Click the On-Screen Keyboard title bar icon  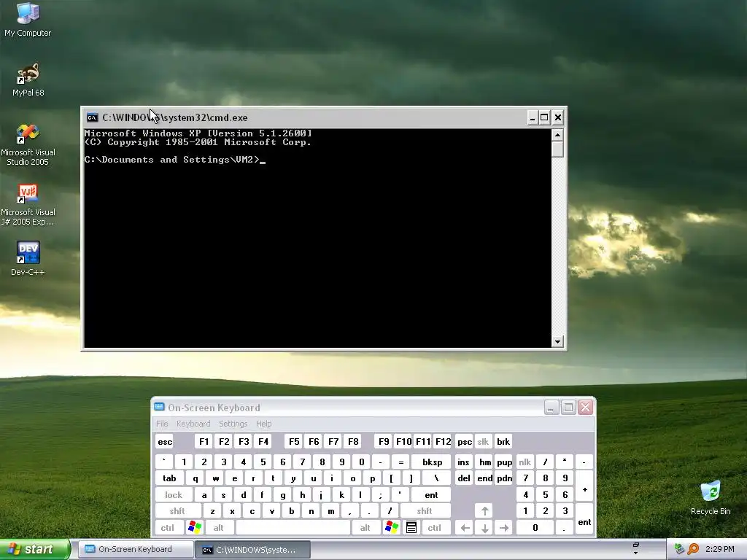coord(159,407)
